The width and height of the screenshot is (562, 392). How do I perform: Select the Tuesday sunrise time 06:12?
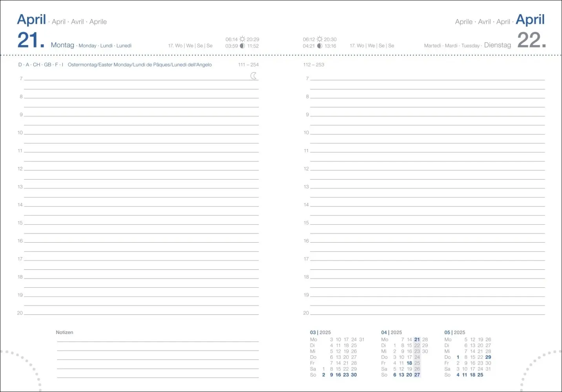point(309,40)
